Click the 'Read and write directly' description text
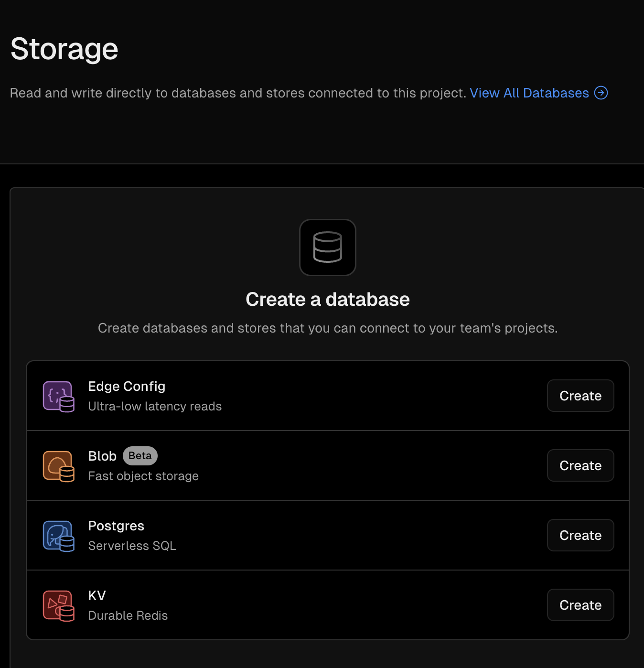Screen dimensions: 644x668 (x=238, y=93)
